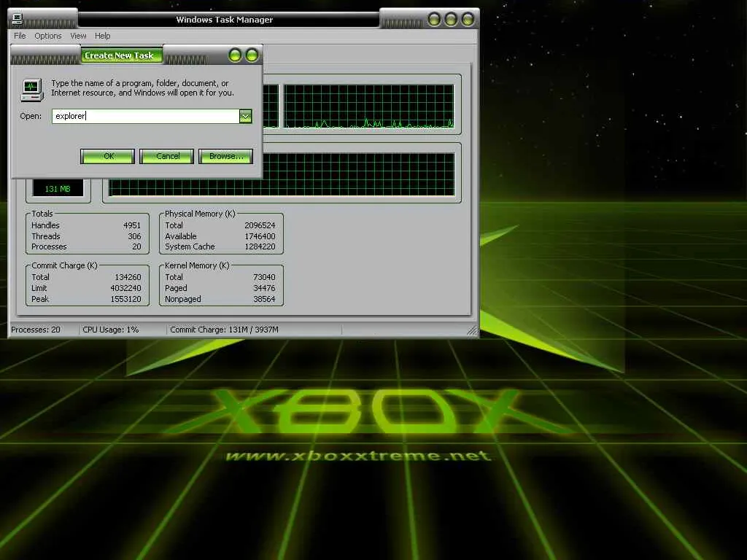Close the Windows Task Manager window

pyautogui.click(x=468, y=20)
